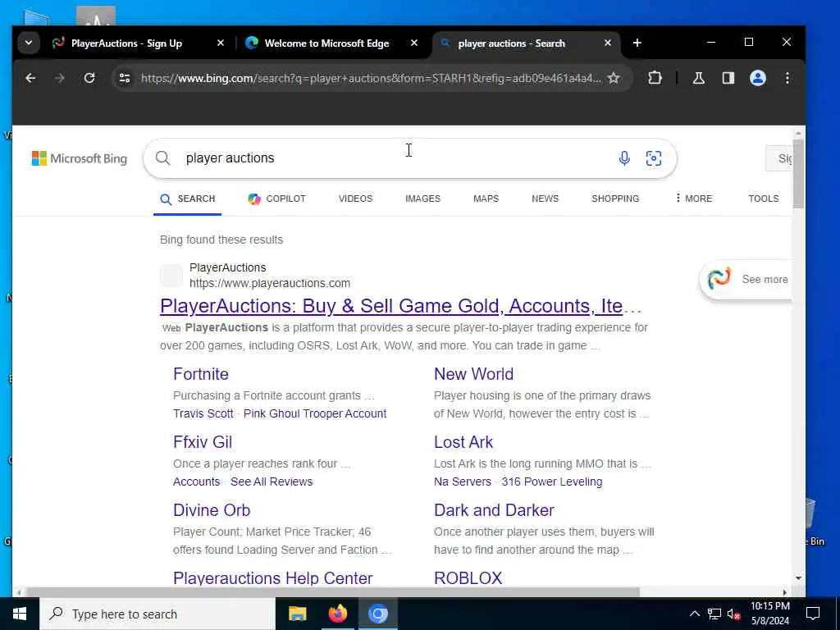Open the Divine Orb sublink
The height and width of the screenshot is (630, 840).
pyautogui.click(x=212, y=510)
